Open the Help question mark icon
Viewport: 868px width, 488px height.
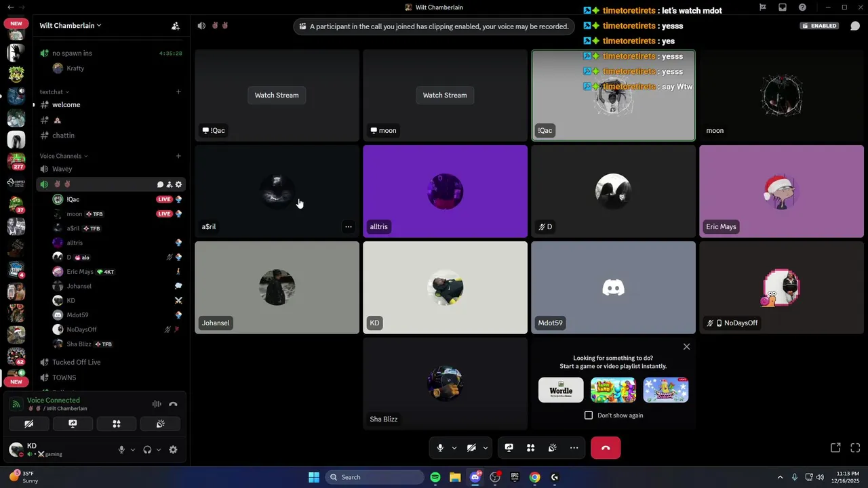click(x=802, y=7)
